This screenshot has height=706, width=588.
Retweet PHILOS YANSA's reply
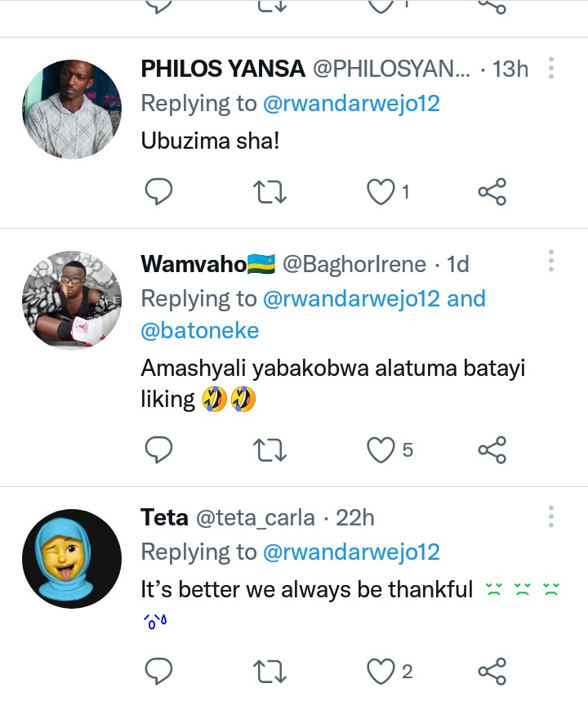tap(269, 192)
